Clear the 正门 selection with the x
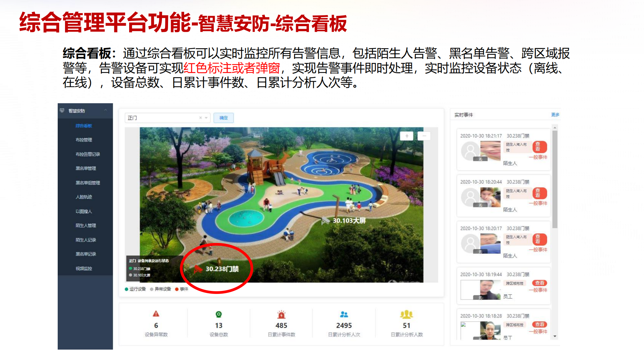The height and width of the screenshot is (362, 644). click(201, 118)
